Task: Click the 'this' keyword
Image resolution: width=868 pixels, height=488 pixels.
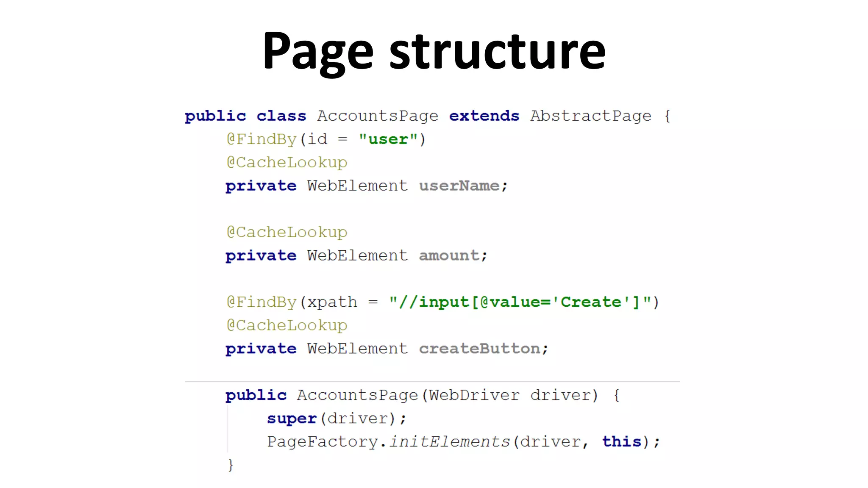Action: [x=622, y=441]
